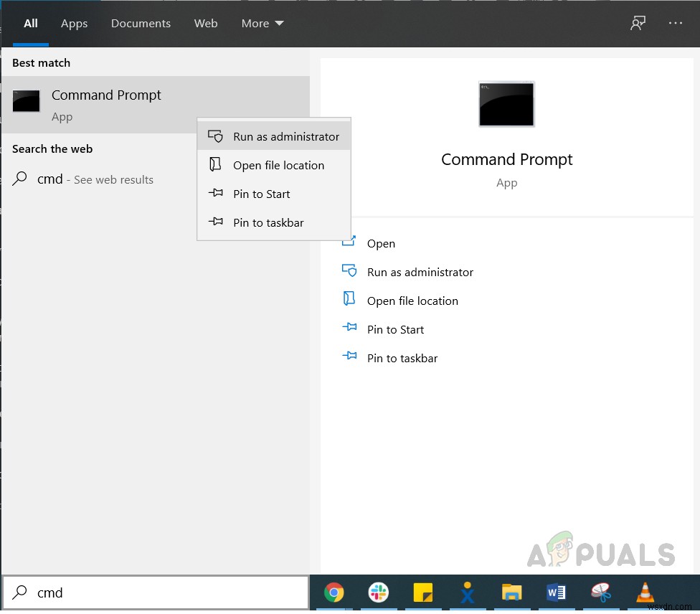Expand the More filter dropdown
Screen dimensions: 700x614
click(x=262, y=24)
